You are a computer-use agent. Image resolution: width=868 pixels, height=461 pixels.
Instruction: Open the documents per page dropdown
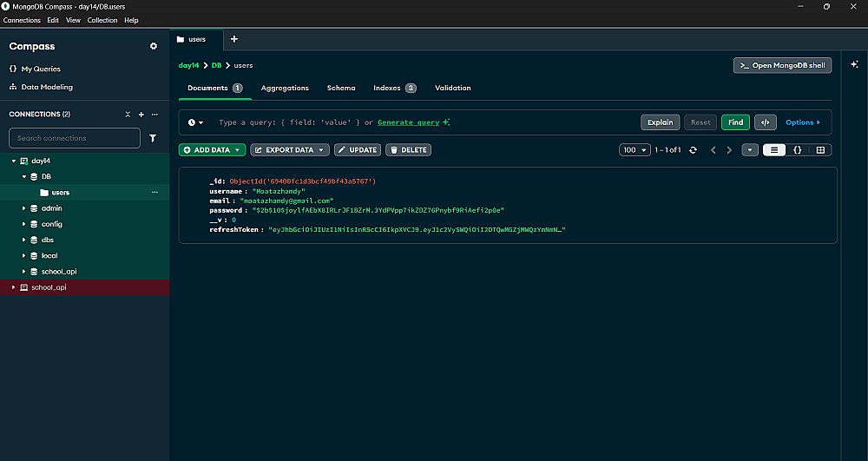[635, 150]
